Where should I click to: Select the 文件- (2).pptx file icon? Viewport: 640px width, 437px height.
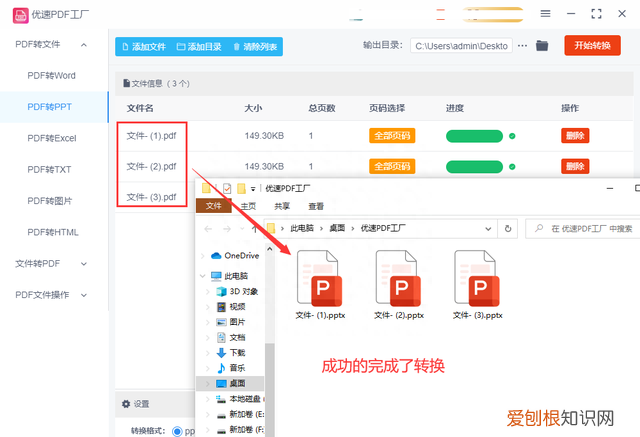[x=398, y=278]
